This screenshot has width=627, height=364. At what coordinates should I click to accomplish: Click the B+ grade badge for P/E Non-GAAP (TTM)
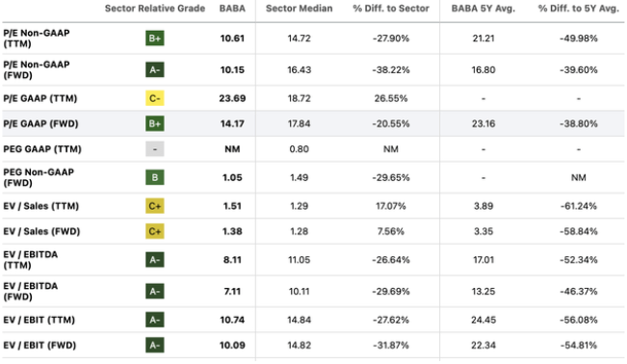(x=155, y=39)
